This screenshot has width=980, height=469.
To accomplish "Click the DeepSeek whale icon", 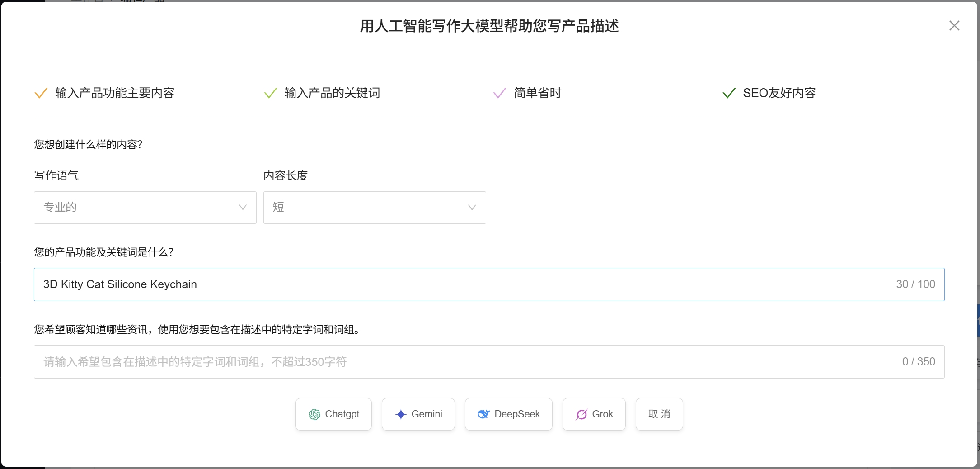I will click(484, 414).
